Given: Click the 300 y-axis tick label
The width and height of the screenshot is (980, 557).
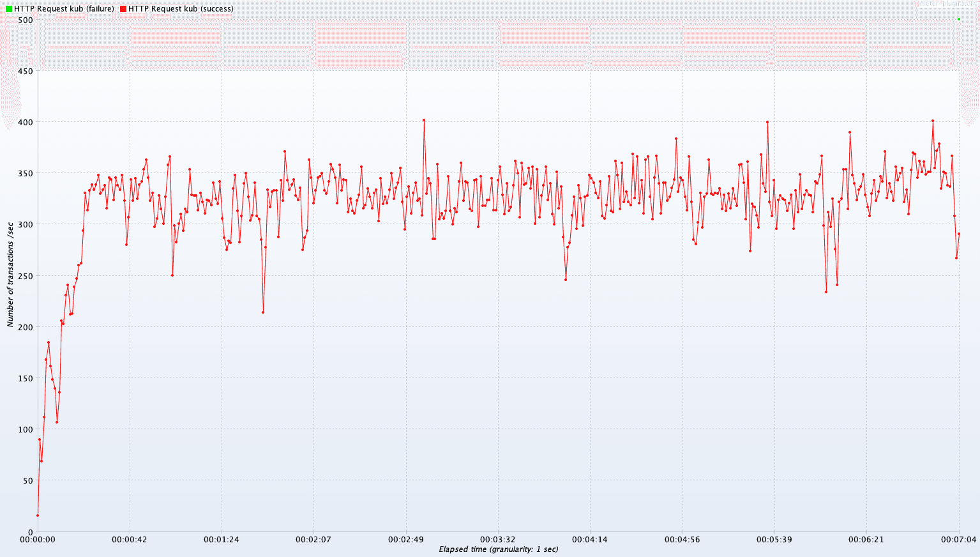Looking at the screenshot, I should [26, 225].
